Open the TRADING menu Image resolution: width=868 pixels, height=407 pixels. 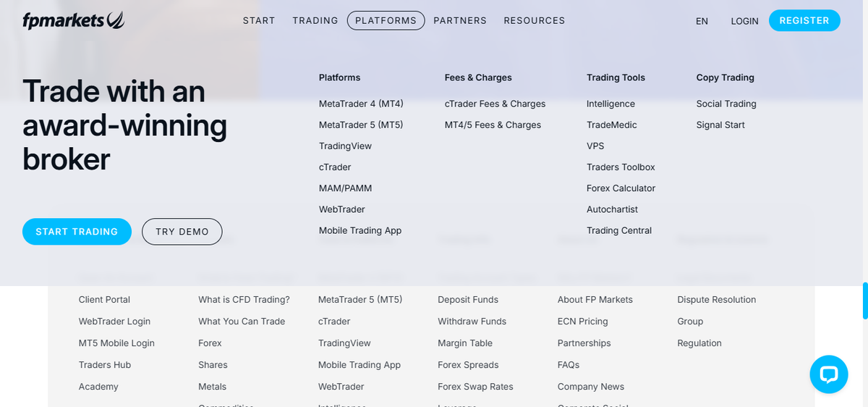pos(315,20)
